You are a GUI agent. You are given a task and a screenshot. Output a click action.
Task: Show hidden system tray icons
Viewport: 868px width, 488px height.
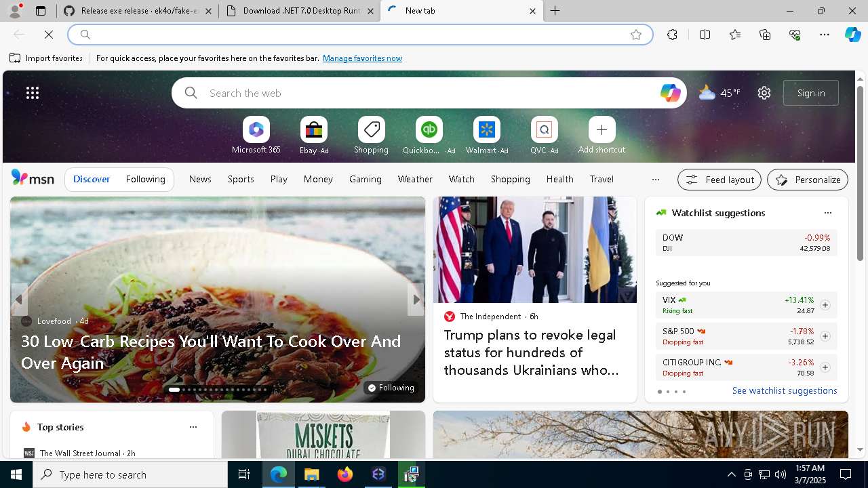click(731, 474)
